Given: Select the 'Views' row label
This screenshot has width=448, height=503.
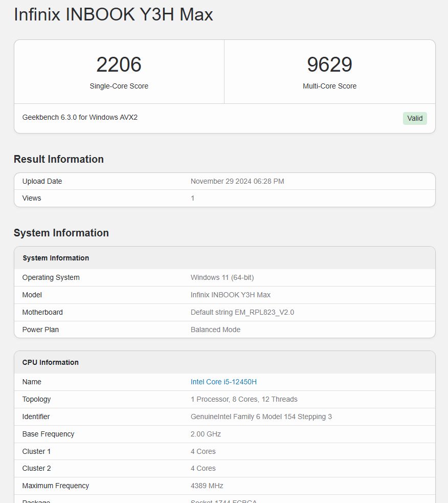Looking at the screenshot, I should [x=32, y=198].
